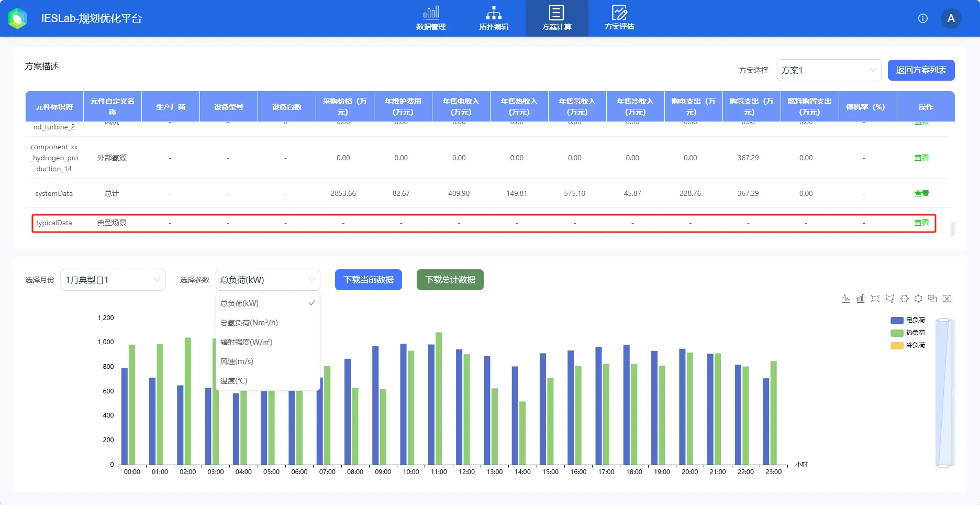Choose 总负荷(kW) option in list

coord(268,303)
